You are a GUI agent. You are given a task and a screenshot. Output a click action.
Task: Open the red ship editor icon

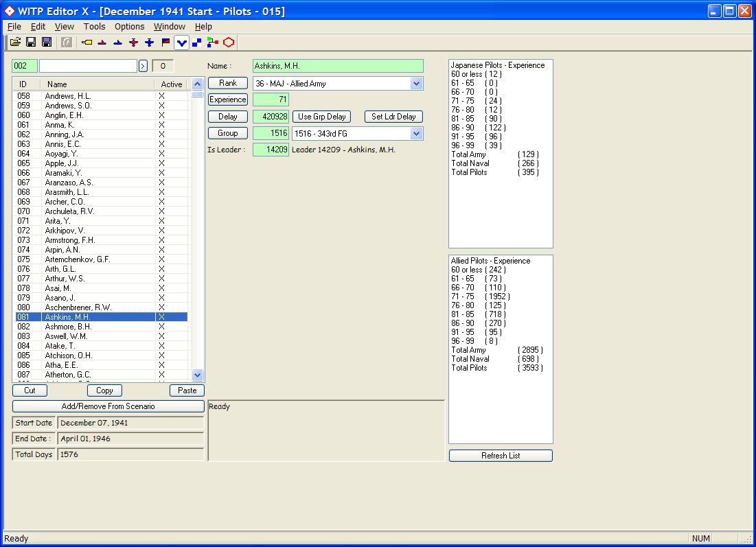pyautogui.click(x=102, y=43)
